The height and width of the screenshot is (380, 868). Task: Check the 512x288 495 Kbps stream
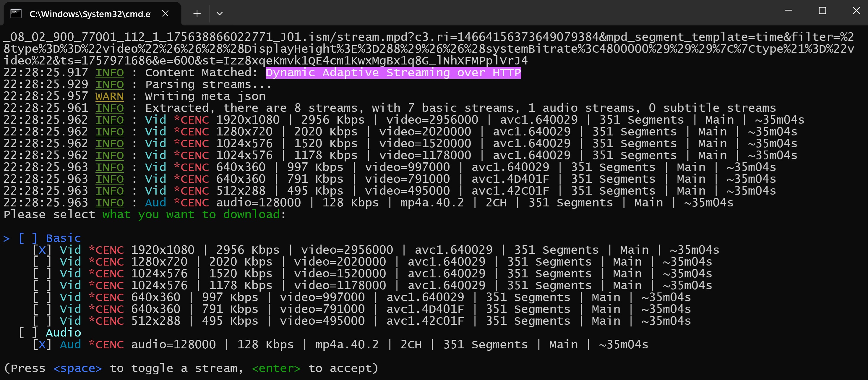(42, 321)
